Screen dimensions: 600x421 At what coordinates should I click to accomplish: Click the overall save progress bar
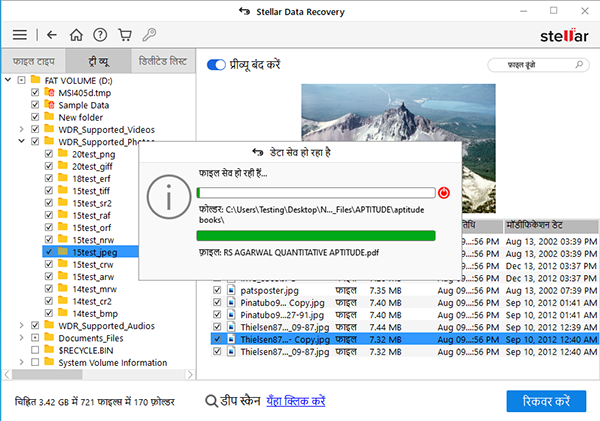tap(316, 193)
